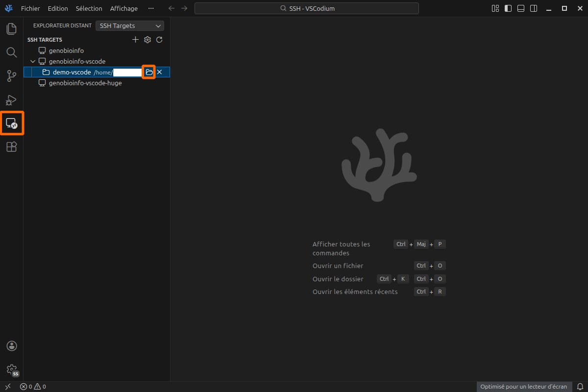This screenshot has height=392, width=588.
Task: Go forward with the right arrow
Action: [x=184, y=8]
